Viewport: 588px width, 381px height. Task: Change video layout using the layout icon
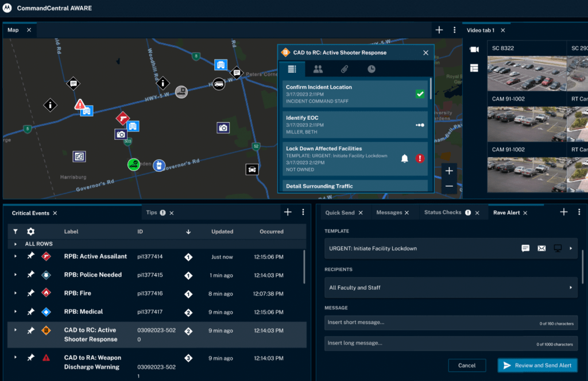(474, 68)
